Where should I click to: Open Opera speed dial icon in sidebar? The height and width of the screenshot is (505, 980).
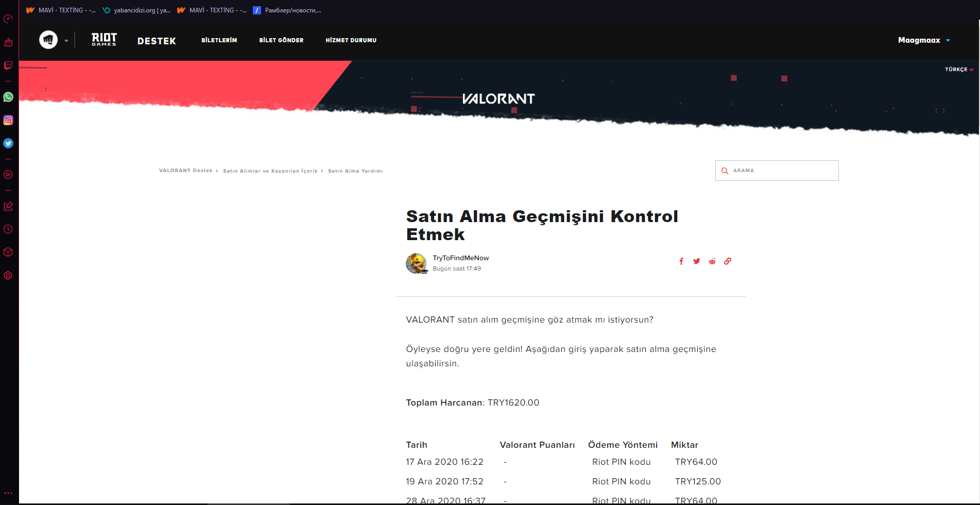(x=8, y=19)
